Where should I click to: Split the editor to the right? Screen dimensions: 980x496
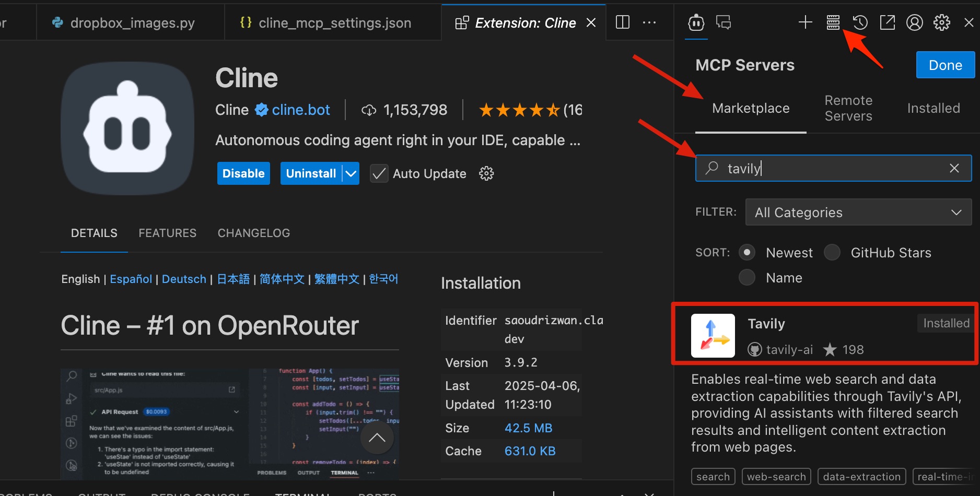tap(623, 22)
